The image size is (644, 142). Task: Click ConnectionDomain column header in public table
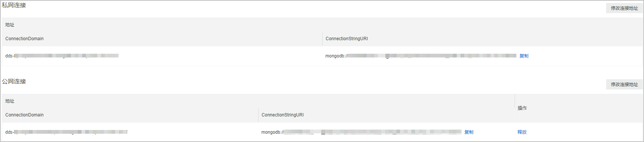24,115
